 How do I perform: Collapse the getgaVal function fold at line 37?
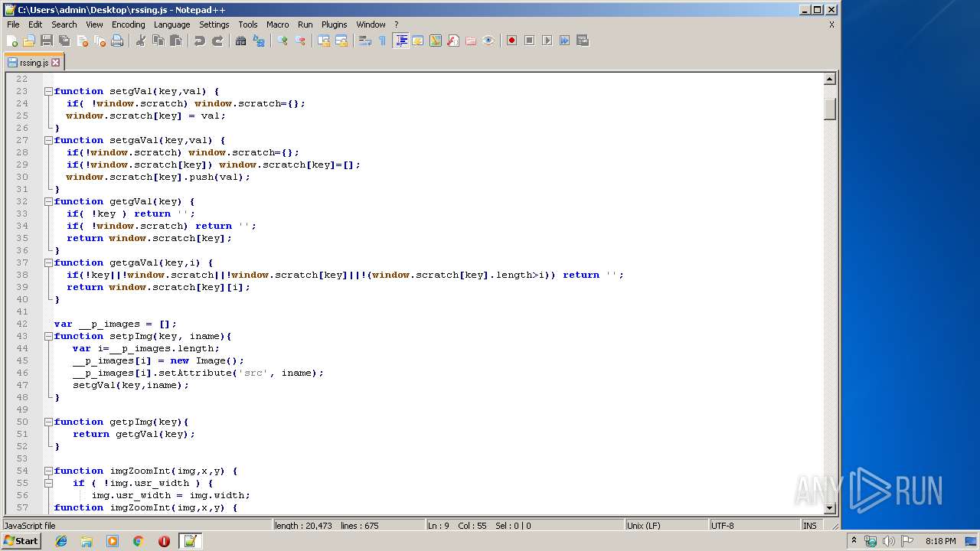pos(48,262)
